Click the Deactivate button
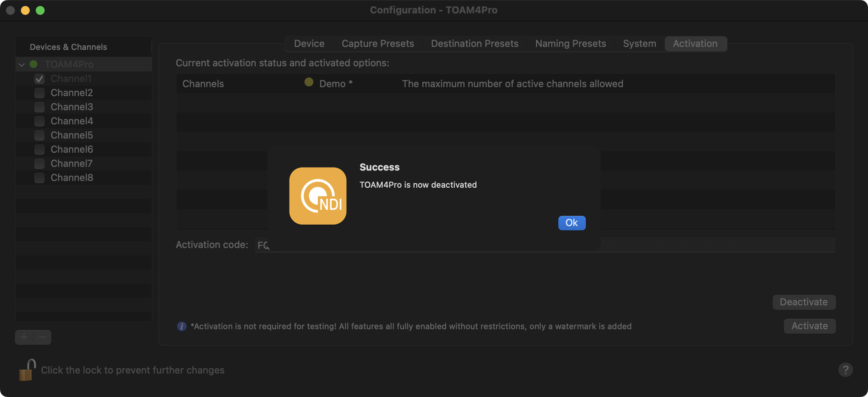 tap(804, 302)
